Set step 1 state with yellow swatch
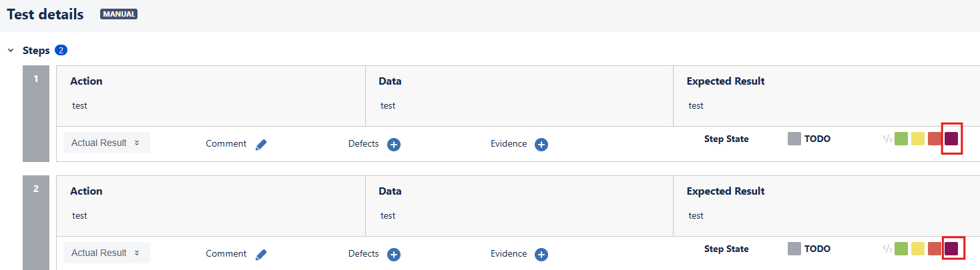Viewport: 980px width, 270px height. point(918,139)
